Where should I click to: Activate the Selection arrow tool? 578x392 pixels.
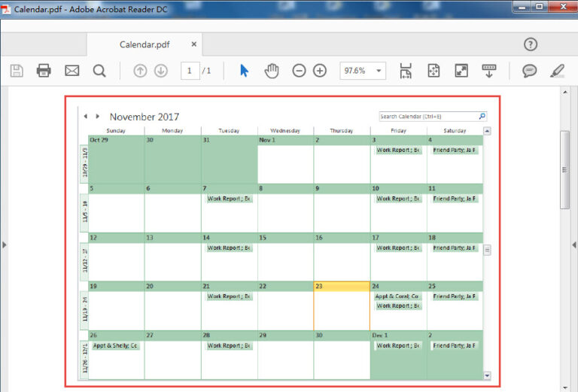coord(244,71)
